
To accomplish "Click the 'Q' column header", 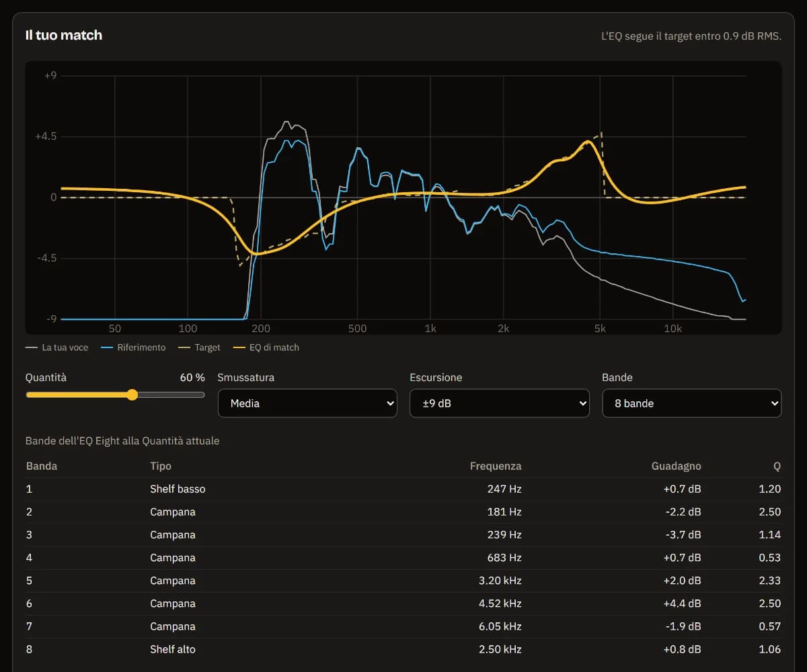I will point(777,466).
